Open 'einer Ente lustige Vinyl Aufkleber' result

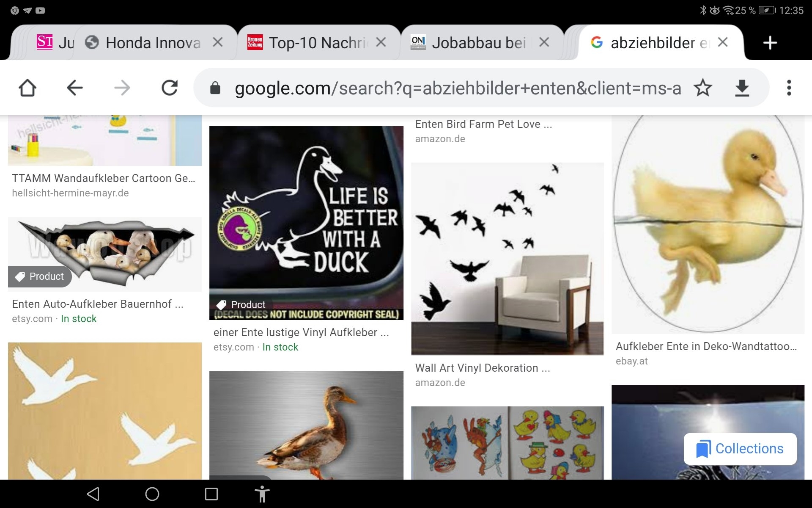tap(301, 332)
